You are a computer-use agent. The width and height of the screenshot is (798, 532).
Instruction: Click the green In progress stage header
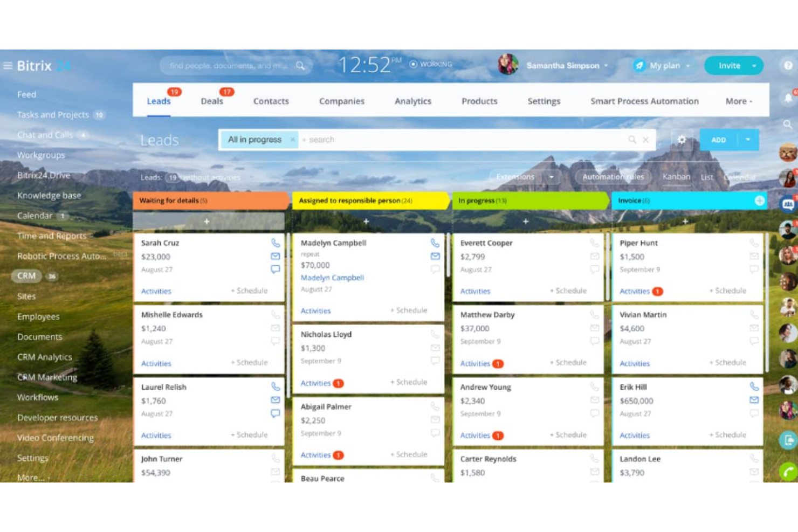(529, 201)
